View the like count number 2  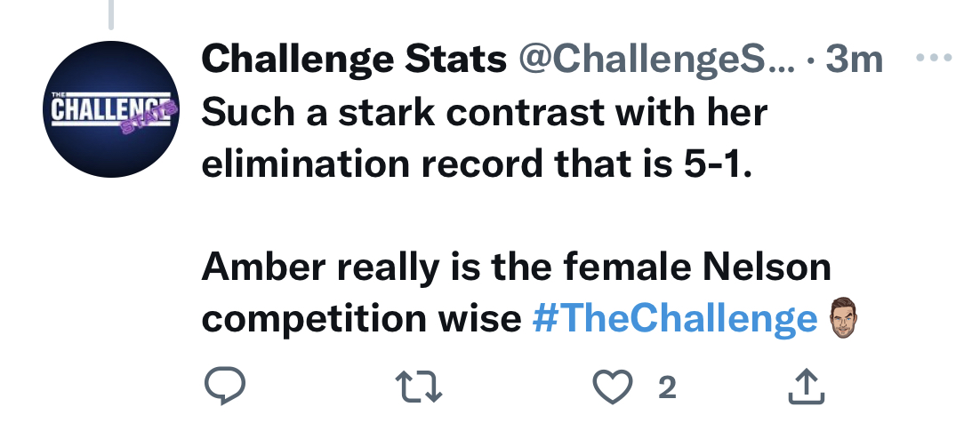(x=668, y=387)
